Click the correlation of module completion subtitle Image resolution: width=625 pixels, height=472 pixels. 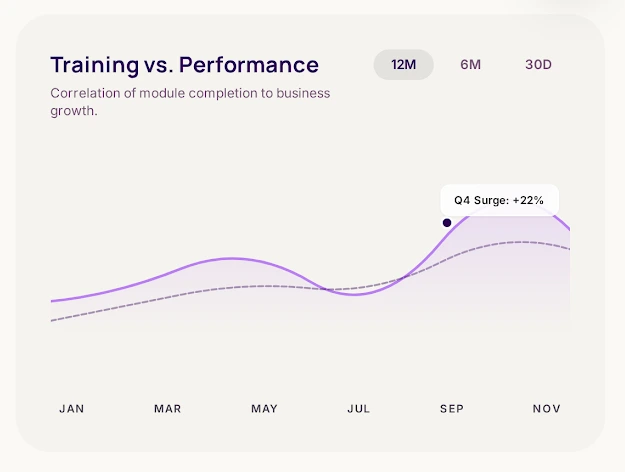coord(190,101)
